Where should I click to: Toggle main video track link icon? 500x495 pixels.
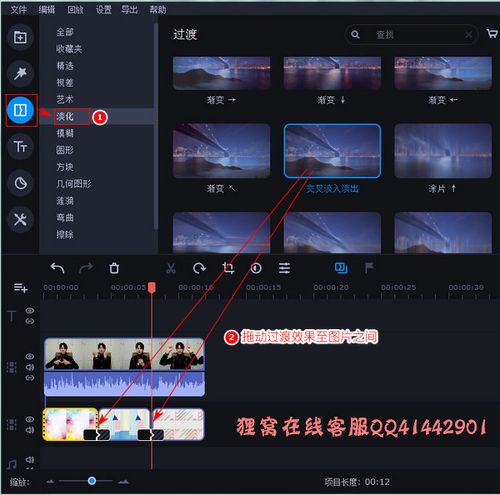(x=30, y=378)
